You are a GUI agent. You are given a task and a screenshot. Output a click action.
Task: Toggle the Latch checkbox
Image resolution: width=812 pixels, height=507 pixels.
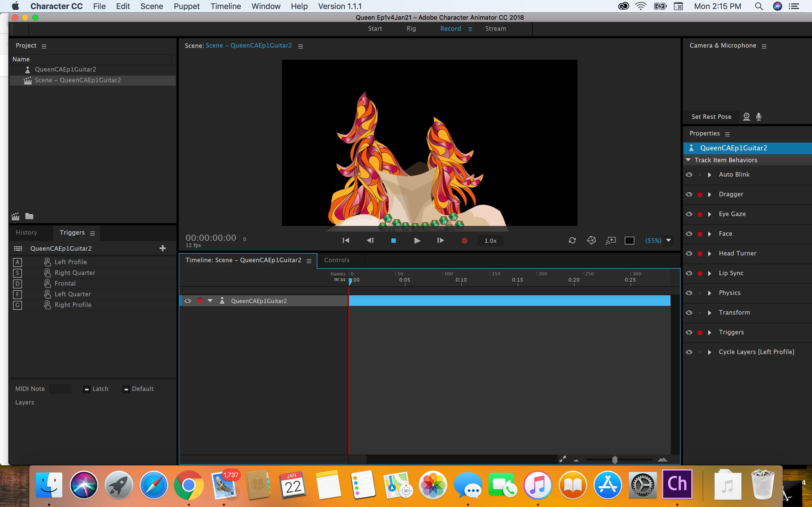pos(87,389)
